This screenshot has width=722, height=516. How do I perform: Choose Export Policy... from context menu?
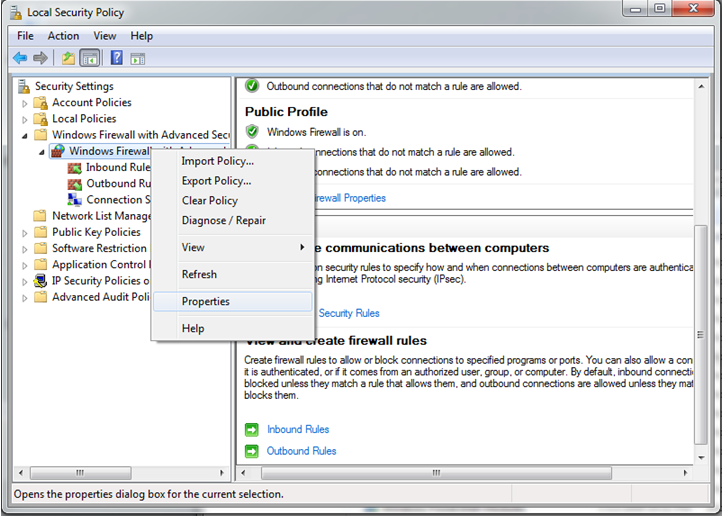coord(233,181)
